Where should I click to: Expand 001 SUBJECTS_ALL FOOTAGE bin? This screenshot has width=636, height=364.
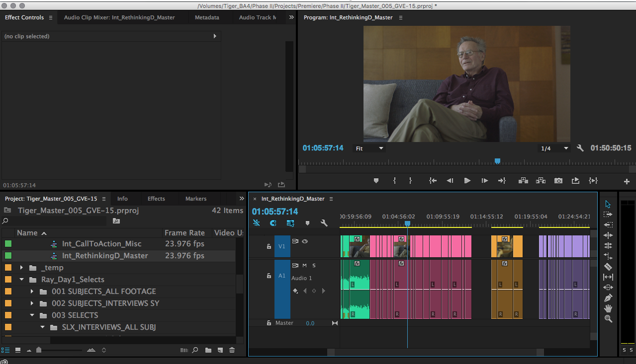[32, 291]
